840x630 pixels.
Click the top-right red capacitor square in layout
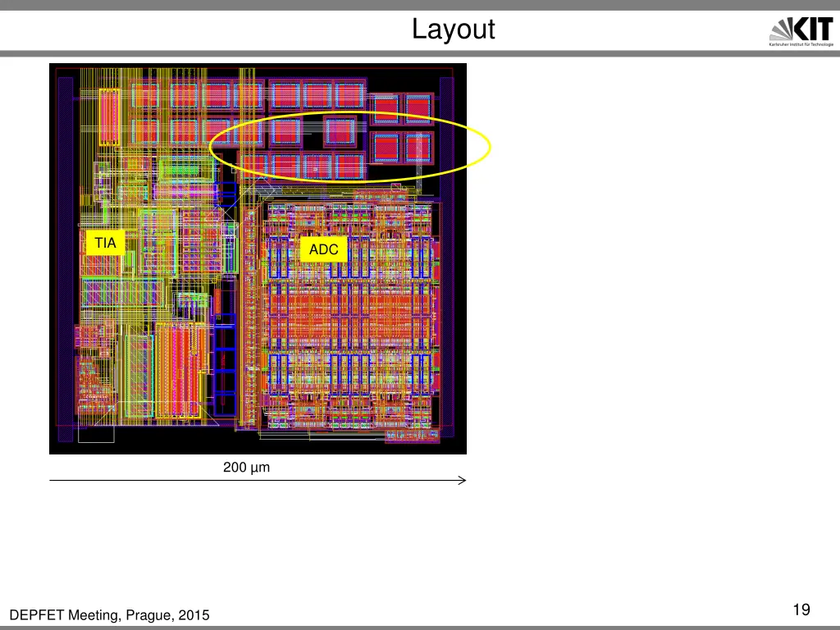(x=418, y=107)
